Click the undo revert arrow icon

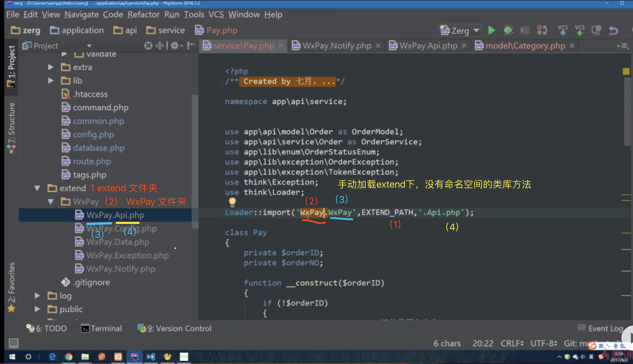pyautogui.click(x=613, y=31)
